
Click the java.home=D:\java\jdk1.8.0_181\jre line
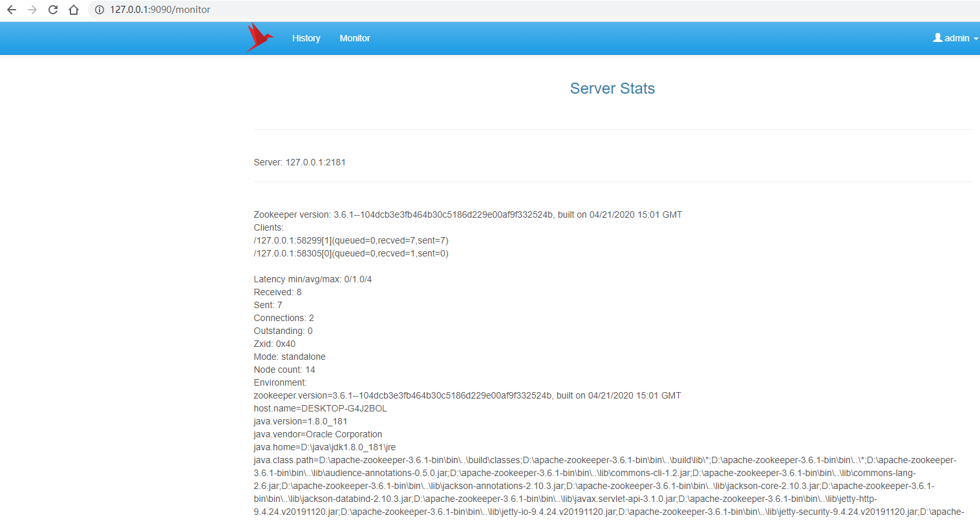(325, 447)
